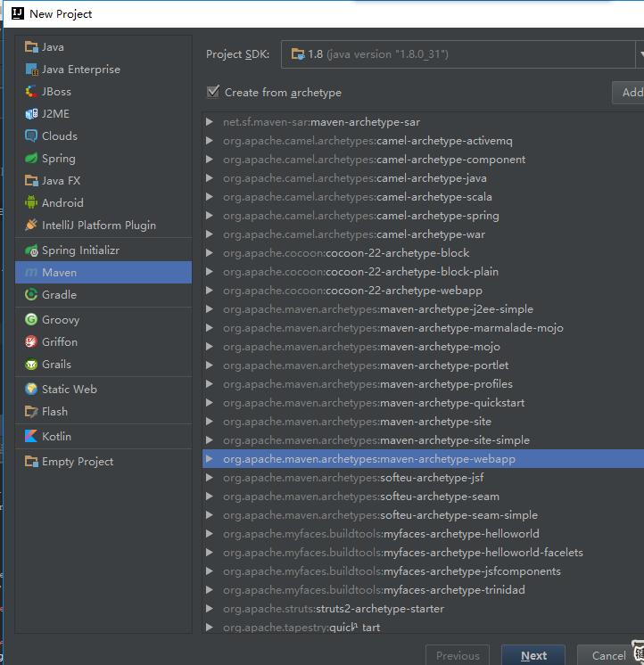Select Gradle project type
644x665 pixels.
103,295
